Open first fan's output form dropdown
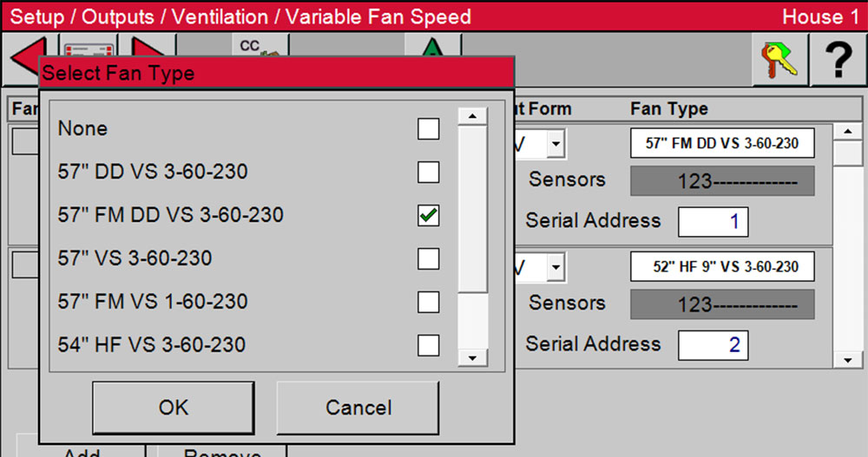This screenshot has width=868, height=457. click(x=556, y=143)
